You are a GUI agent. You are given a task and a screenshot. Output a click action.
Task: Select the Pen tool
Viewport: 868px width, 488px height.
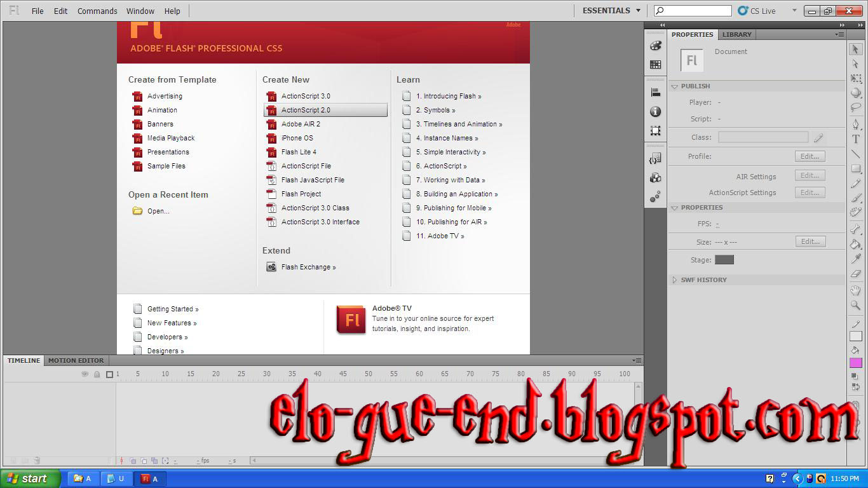pyautogui.click(x=856, y=125)
